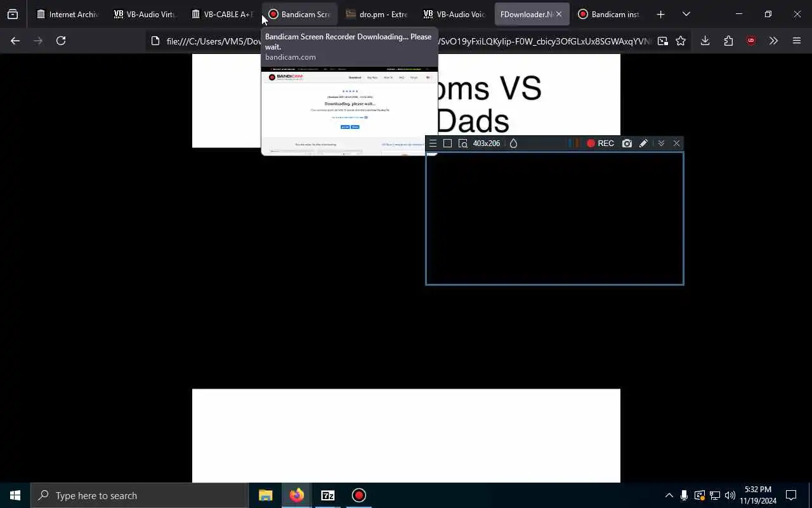Open 7-Zip from taskbar

(x=327, y=495)
